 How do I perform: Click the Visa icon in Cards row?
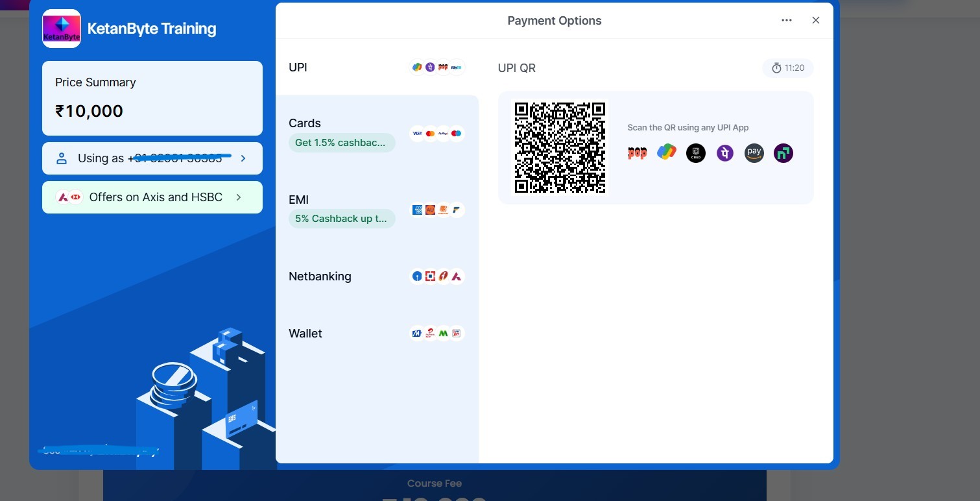[417, 134]
